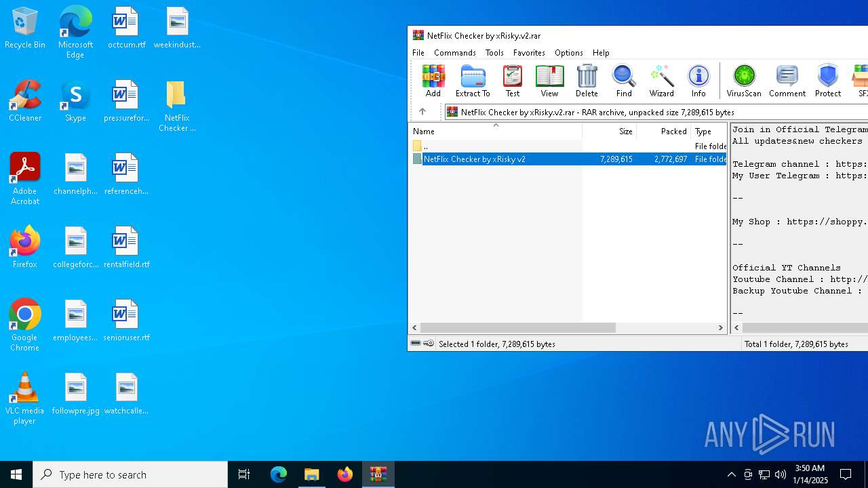868x488 pixels.
Task: Open the Microsoft Edge desktop shortcut
Action: (75, 32)
